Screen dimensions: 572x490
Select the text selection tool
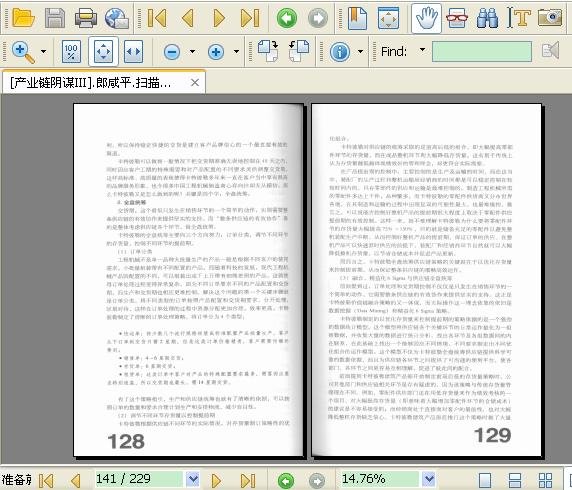tap(519, 18)
